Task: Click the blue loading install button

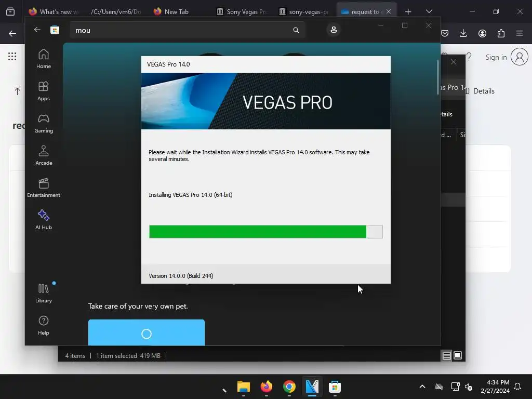Action: point(146,332)
